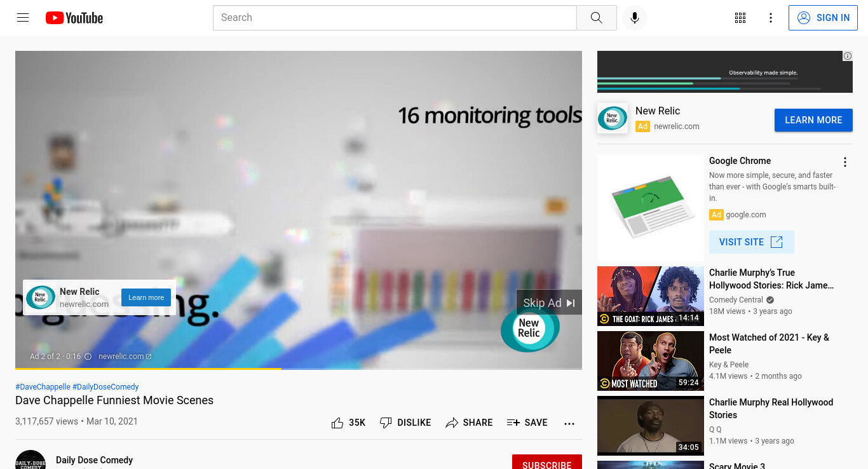Click Learn more on the video ad overlay

coord(146,297)
